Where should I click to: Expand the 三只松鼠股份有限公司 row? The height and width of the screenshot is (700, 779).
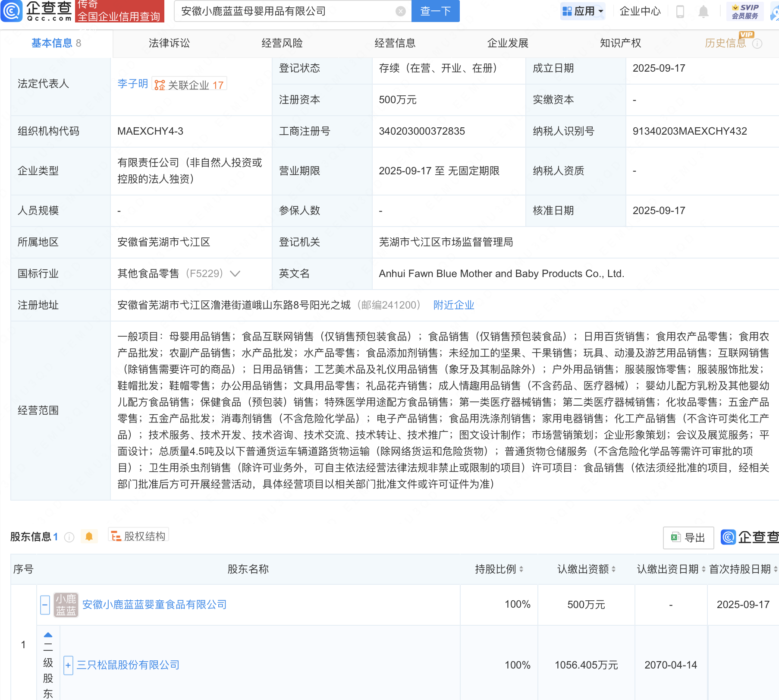pyautogui.click(x=68, y=665)
